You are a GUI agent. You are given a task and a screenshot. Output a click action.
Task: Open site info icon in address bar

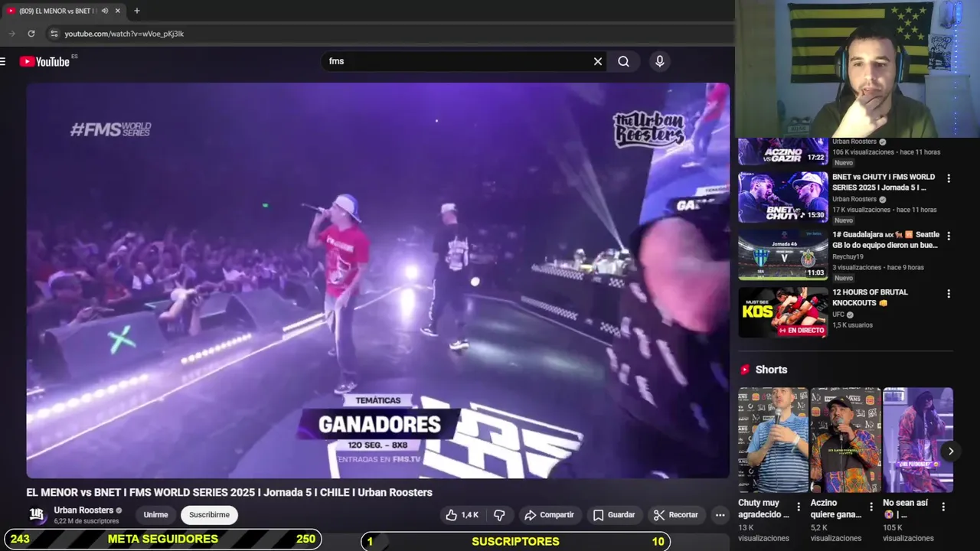tap(54, 34)
